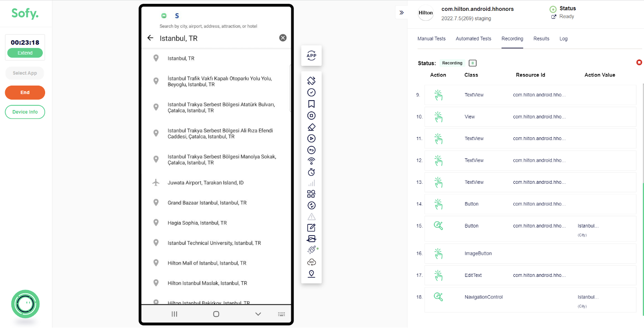Image resolution: width=644 pixels, height=330 pixels.
Task: Click the location pin toolbar icon
Action: tap(311, 274)
